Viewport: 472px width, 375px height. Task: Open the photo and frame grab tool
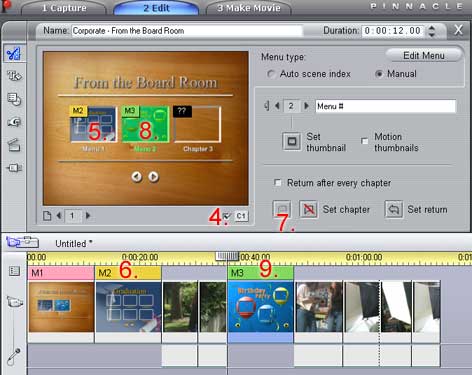[x=14, y=99]
